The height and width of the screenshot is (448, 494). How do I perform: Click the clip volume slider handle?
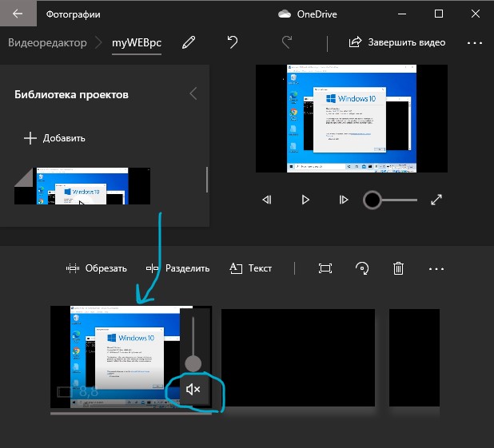pyautogui.click(x=193, y=363)
